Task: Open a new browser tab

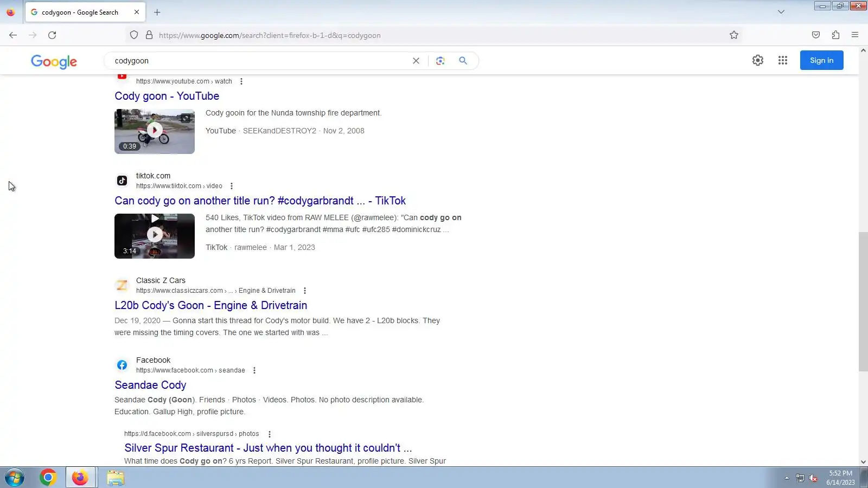Action: pos(157,12)
